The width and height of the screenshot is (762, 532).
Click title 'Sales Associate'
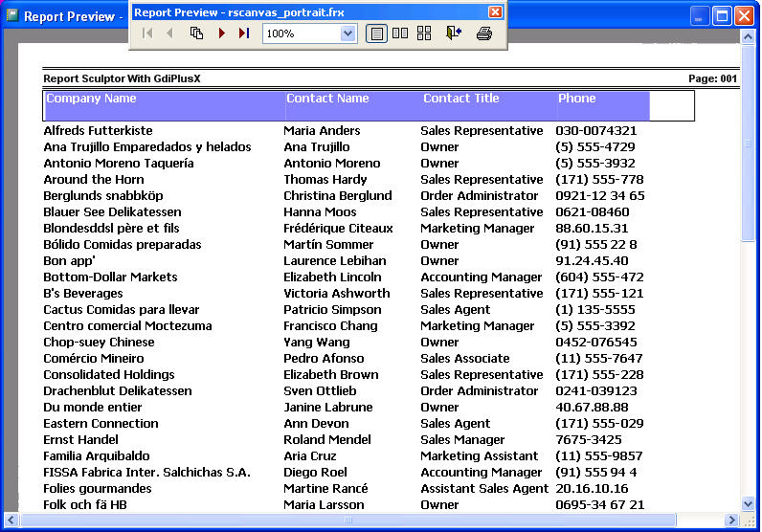465,359
